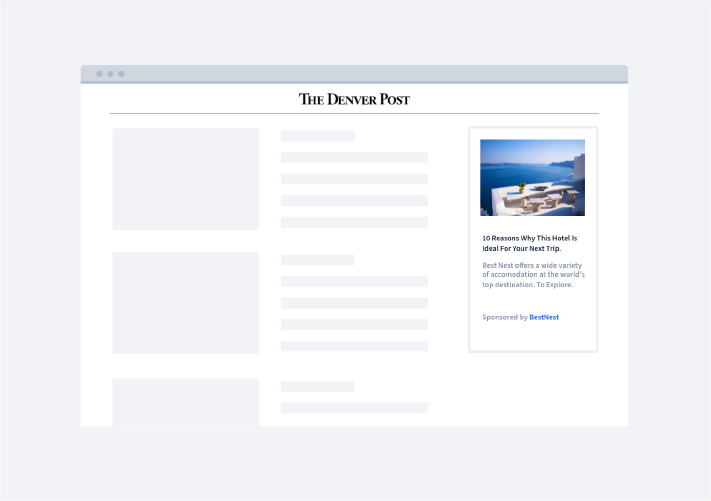Click the middle window control dot

(110, 74)
